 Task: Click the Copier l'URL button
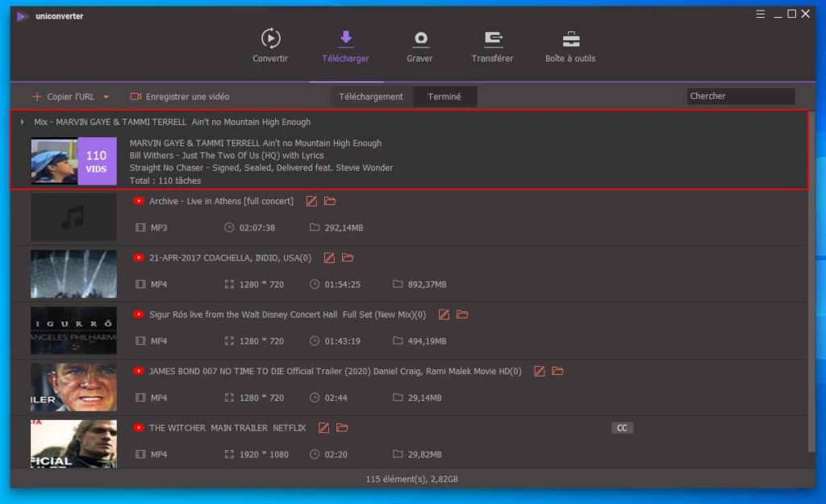point(64,97)
